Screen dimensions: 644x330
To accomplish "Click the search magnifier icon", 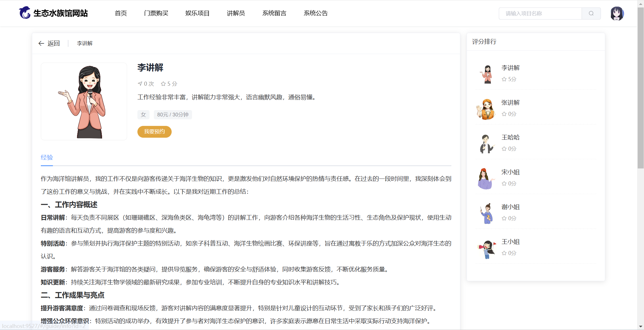I will coord(591,14).
